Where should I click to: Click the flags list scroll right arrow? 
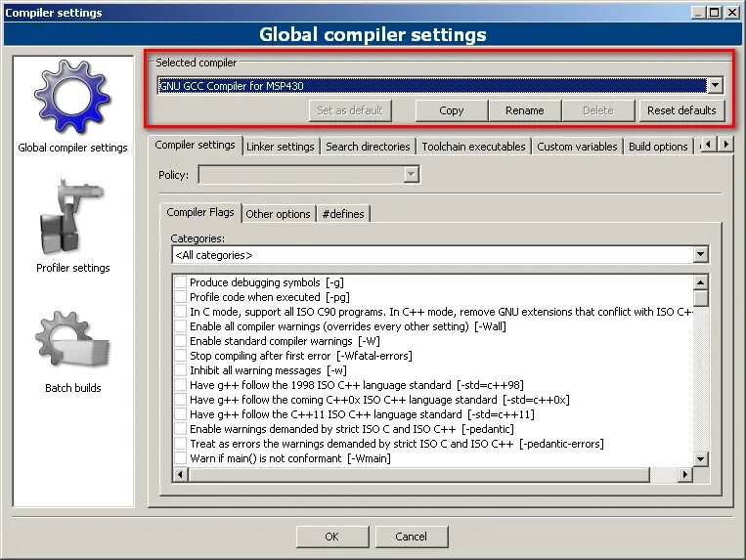(685, 474)
